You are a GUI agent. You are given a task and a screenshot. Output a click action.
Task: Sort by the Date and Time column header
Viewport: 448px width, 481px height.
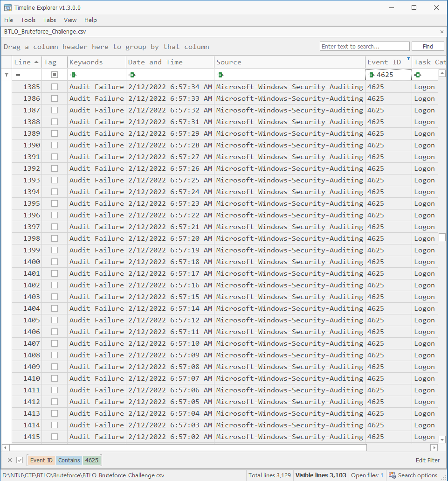(x=170, y=62)
